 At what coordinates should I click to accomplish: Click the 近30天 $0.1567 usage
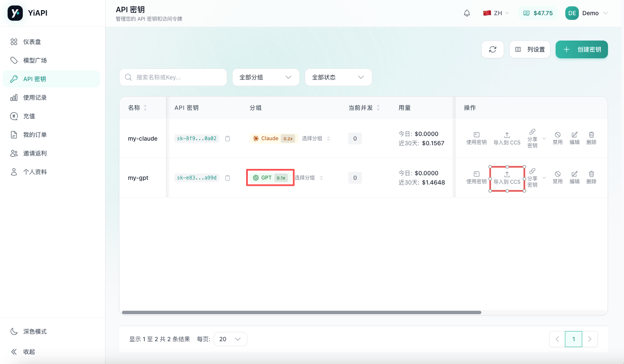421,143
